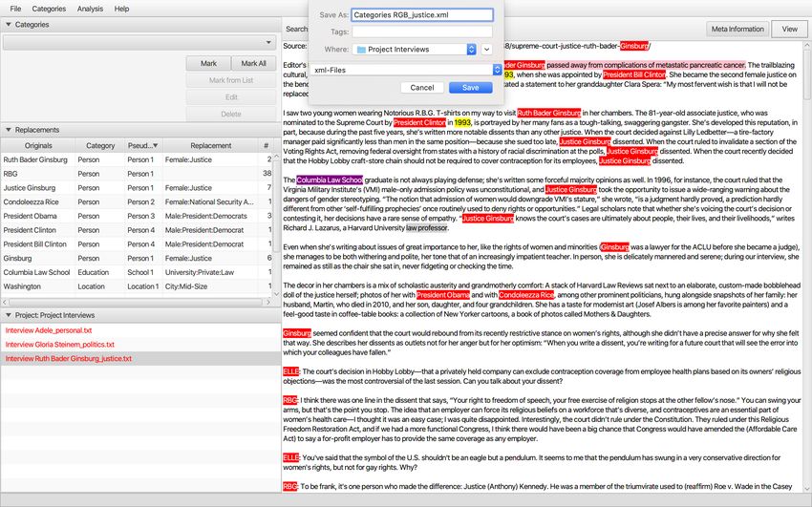Open the Analysis menu

90,9
